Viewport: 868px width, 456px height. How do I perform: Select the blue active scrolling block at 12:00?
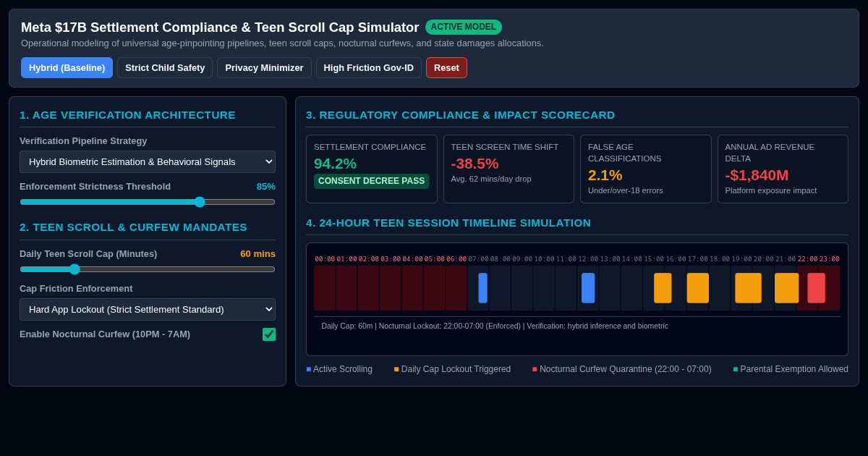point(588,288)
